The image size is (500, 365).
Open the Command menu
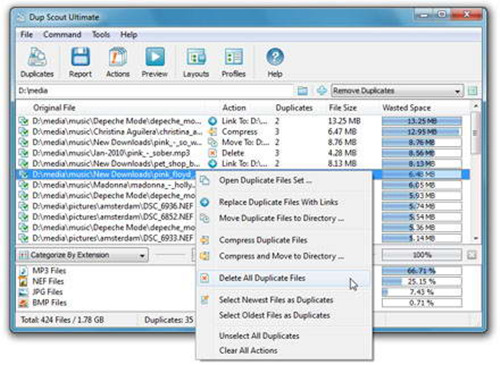(62, 35)
